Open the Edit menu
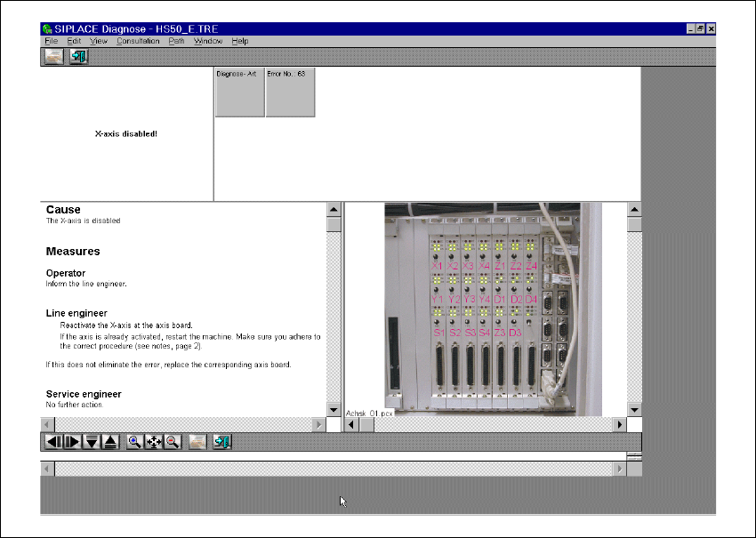Viewport: 756px width, 538px height. pyautogui.click(x=74, y=41)
